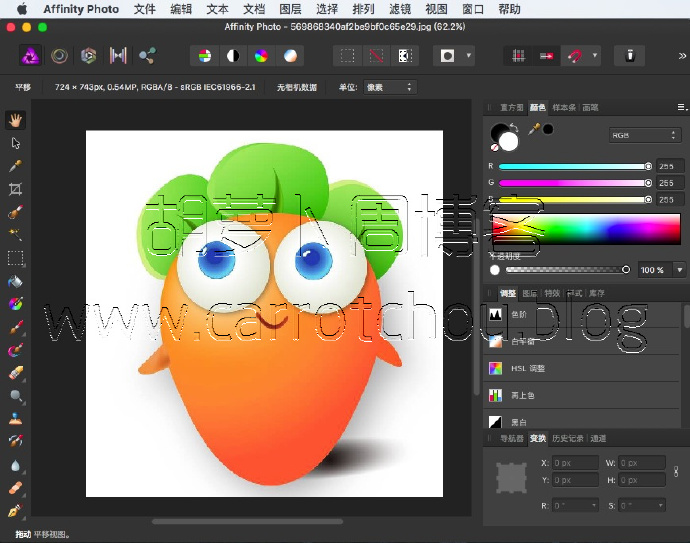Image resolution: width=690 pixels, height=543 pixels.
Task: Select the Crop tool
Action: tap(15, 189)
